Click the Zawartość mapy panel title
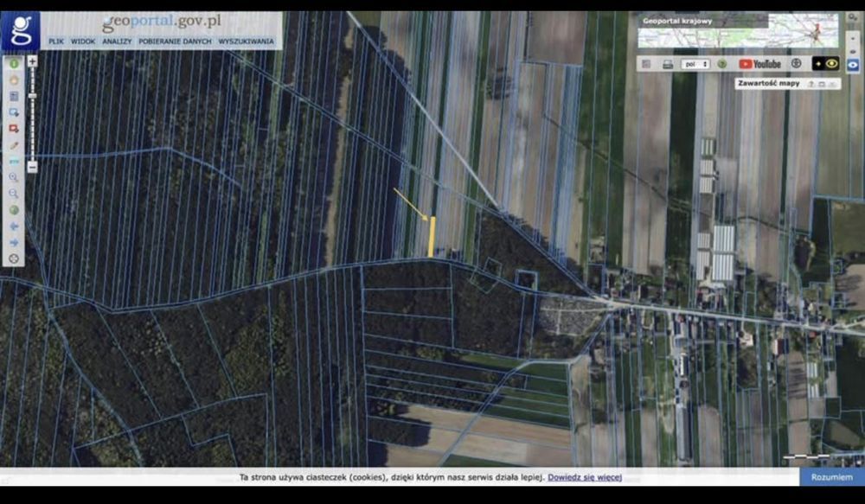 [768, 83]
